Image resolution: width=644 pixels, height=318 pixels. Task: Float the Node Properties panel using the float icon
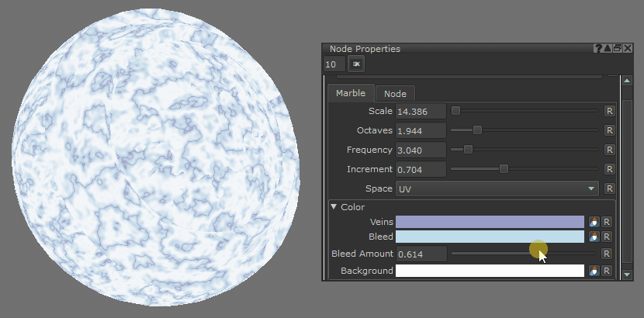[618, 49]
